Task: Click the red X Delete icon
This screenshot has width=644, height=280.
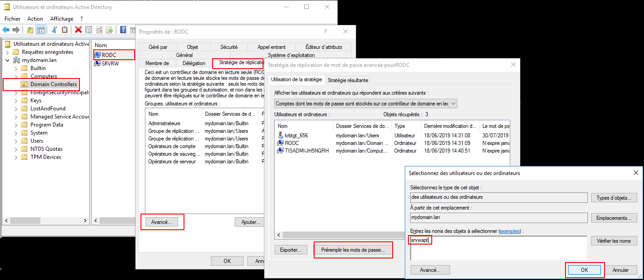Action: (78, 30)
